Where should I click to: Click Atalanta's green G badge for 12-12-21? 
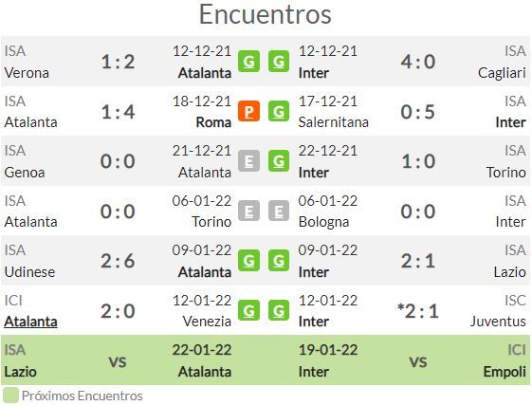[248, 62]
